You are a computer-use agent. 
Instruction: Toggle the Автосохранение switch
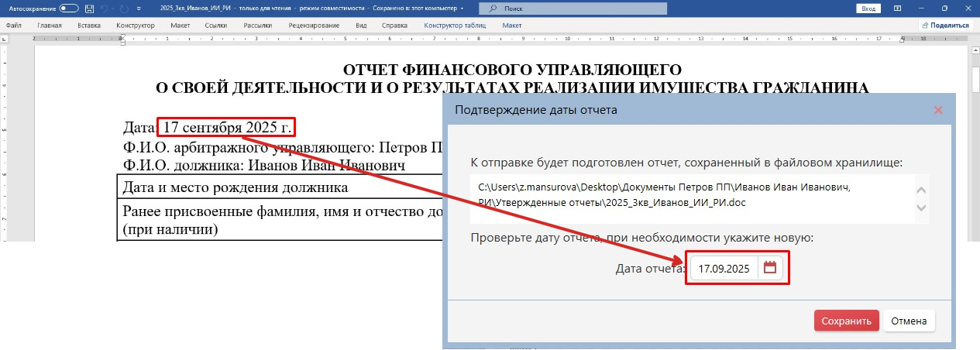pos(69,8)
